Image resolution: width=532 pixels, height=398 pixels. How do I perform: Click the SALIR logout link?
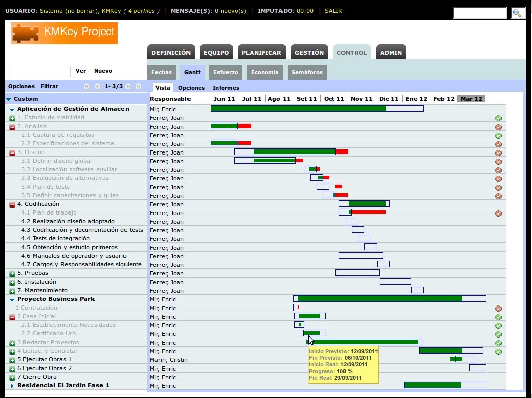click(x=333, y=10)
